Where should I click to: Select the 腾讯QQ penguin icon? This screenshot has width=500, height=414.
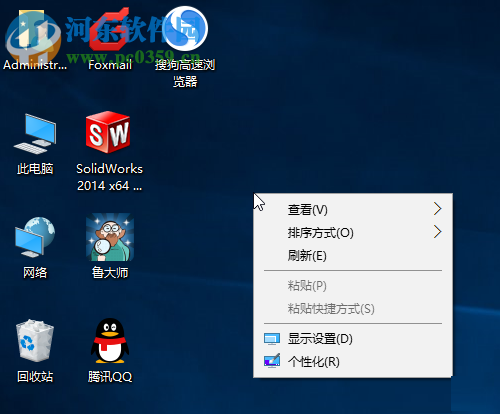(x=110, y=341)
